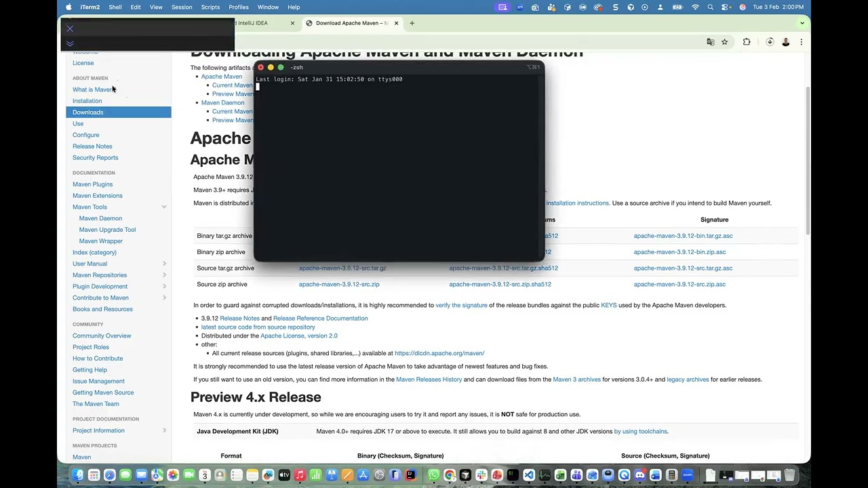Image resolution: width=868 pixels, height=488 pixels.
Task: Open Downloads item in sidebar
Action: [119, 112]
